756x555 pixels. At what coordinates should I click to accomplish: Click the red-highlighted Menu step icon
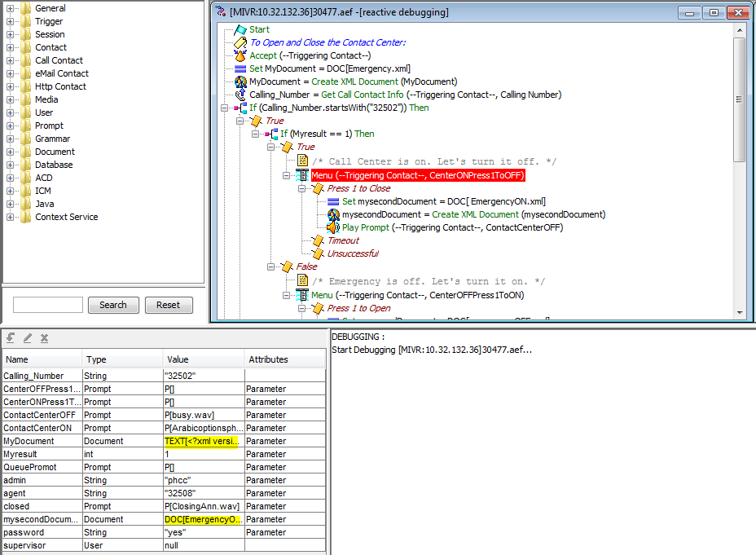(x=302, y=175)
